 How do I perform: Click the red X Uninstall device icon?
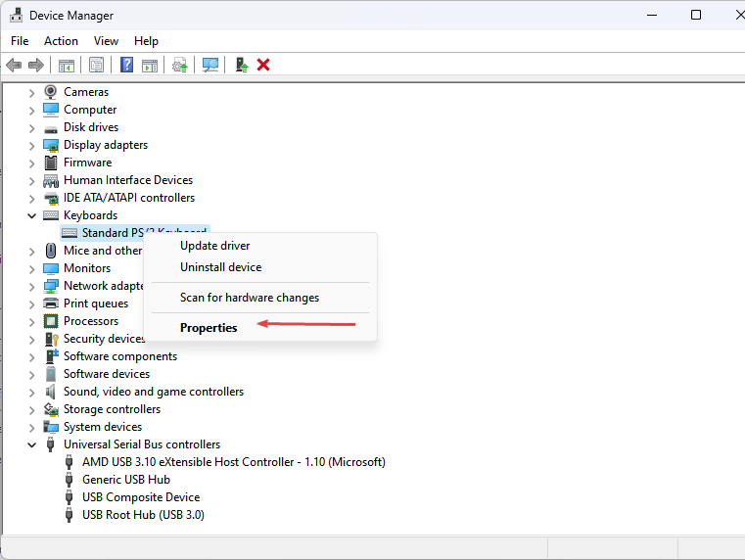[263, 65]
